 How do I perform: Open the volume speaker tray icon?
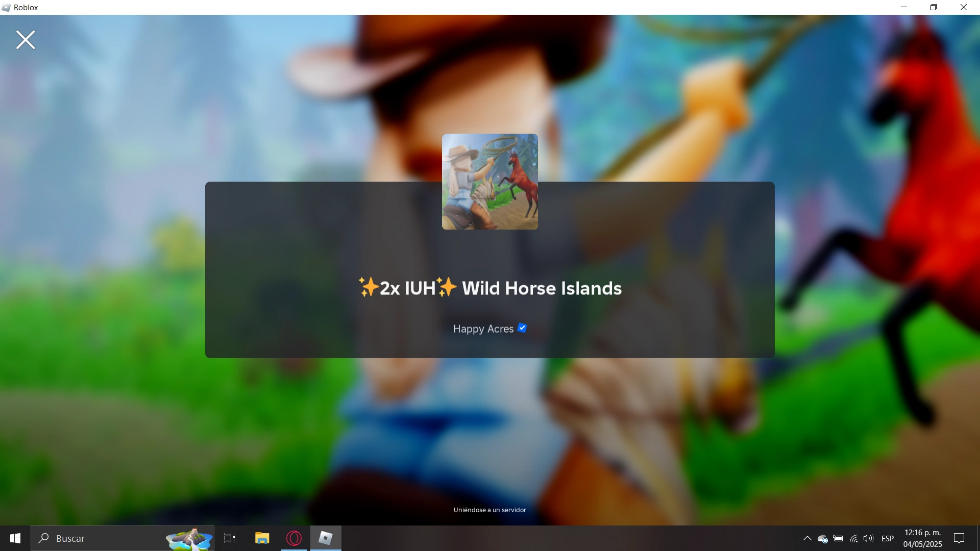pos(868,538)
